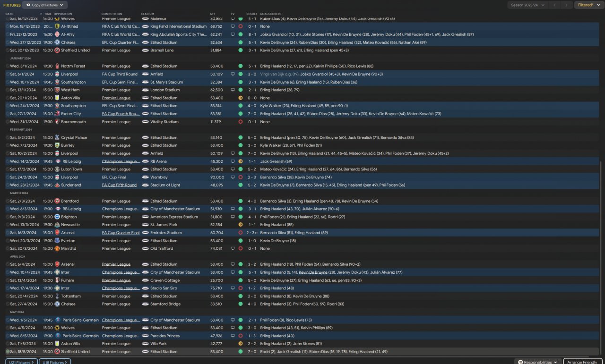The image size is (605, 364).
Task: Click the Arrange Friendly button
Action: click(x=581, y=362)
